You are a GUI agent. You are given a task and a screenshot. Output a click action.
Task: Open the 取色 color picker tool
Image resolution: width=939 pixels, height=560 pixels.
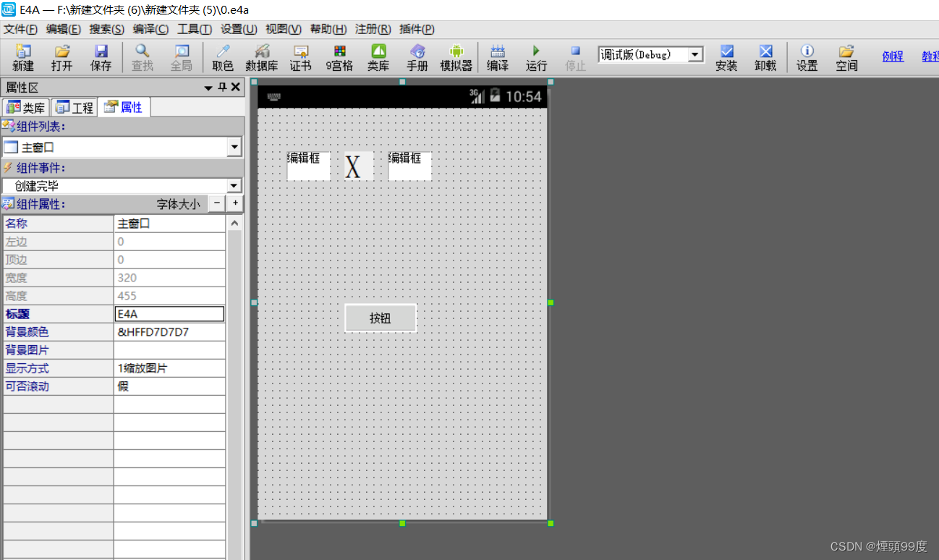tap(223, 58)
